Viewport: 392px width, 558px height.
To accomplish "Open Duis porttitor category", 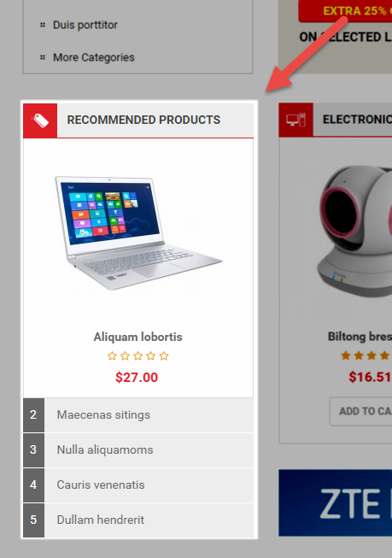I will pyautogui.click(x=85, y=25).
